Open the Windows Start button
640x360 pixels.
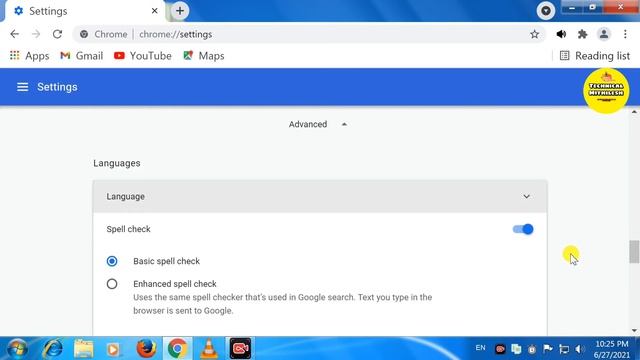click(17, 349)
